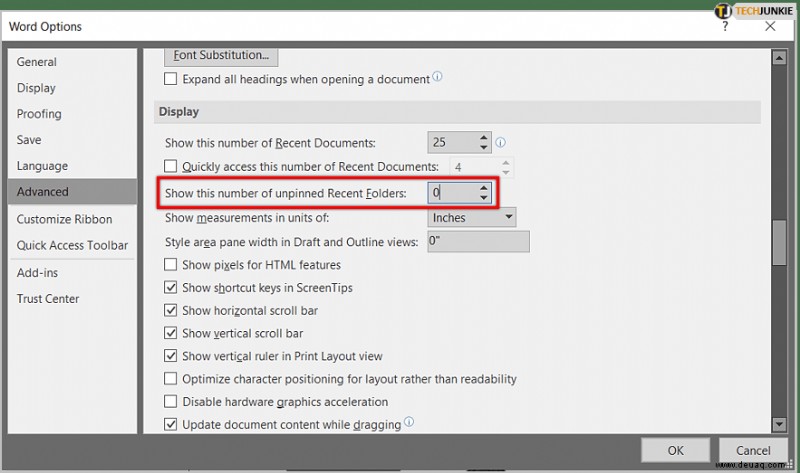Uncheck Show vertical scroll bar
The image size is (800, 473).
pos(170,333)
